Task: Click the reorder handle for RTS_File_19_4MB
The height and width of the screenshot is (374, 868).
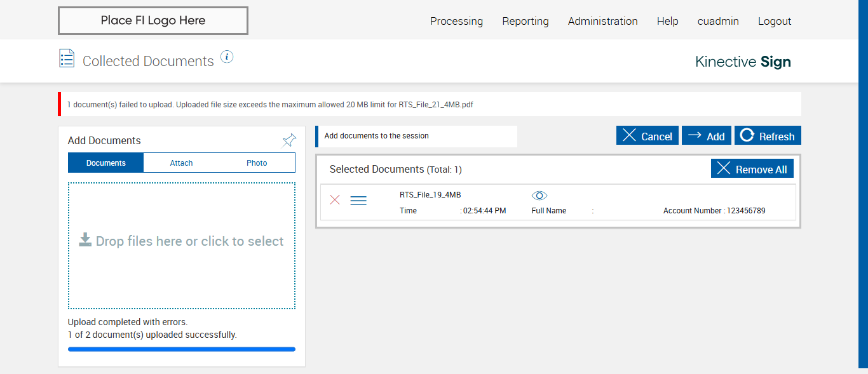Action: pyautogui.click(x=358, y=201)
